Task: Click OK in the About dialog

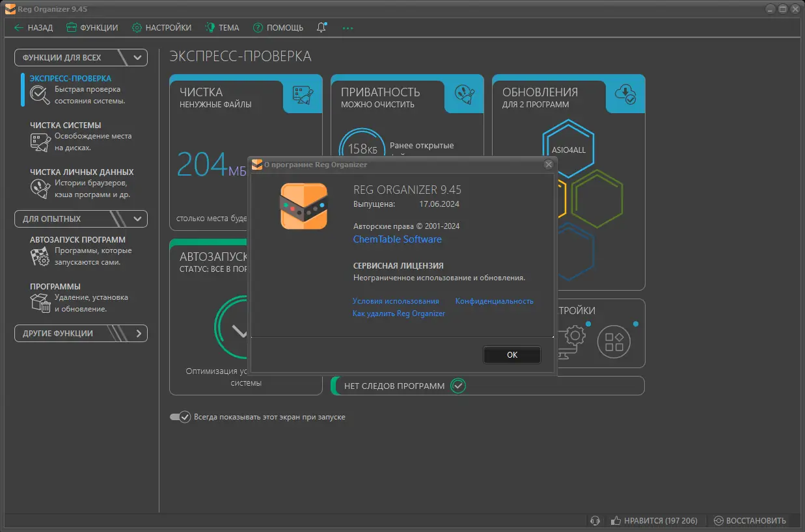Action: [512, 354]
